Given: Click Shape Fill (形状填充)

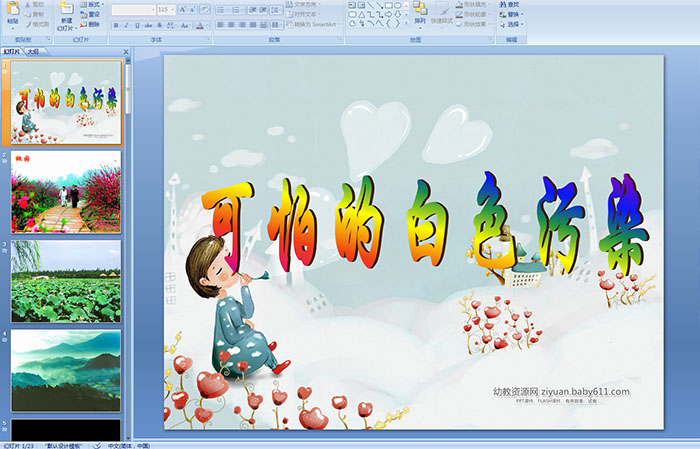Looking at the screenshot, I should pos(472,4).
